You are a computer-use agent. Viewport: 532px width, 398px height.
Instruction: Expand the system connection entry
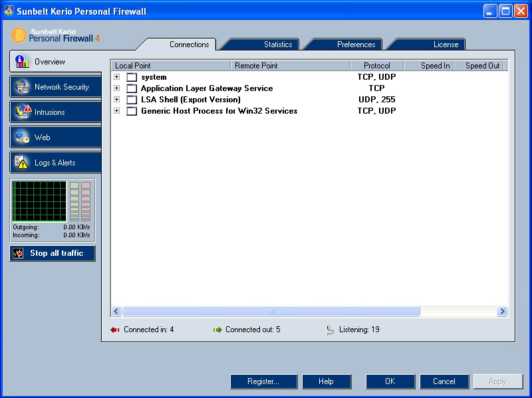(117, 77)
